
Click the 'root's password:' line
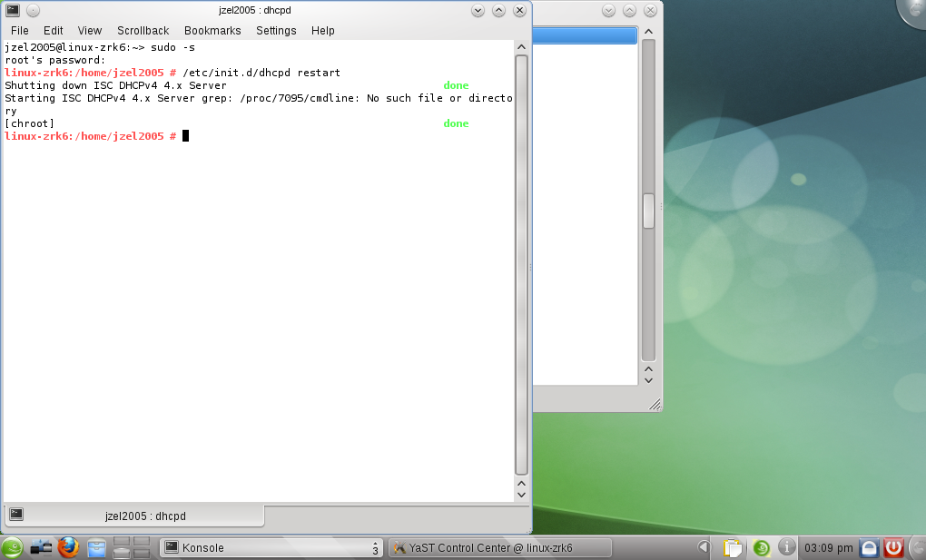pyautogui.click(x=54, y=60)
